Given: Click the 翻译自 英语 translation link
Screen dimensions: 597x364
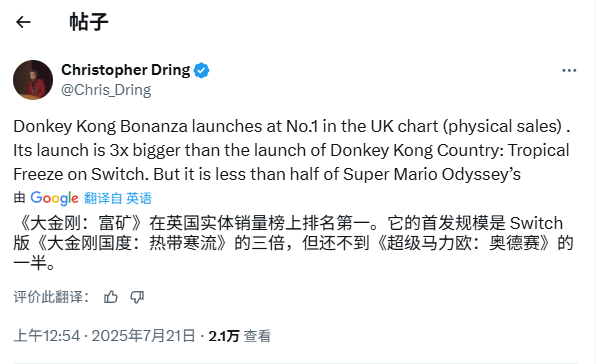Looking at the screenshot, I should tap(118, 198).
